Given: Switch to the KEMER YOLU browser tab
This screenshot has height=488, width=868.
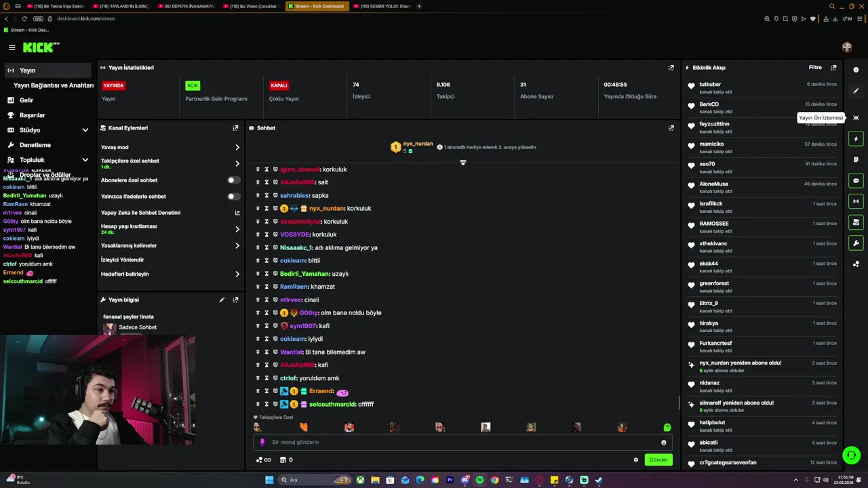Looking at the screenshot, I should 382,6.
